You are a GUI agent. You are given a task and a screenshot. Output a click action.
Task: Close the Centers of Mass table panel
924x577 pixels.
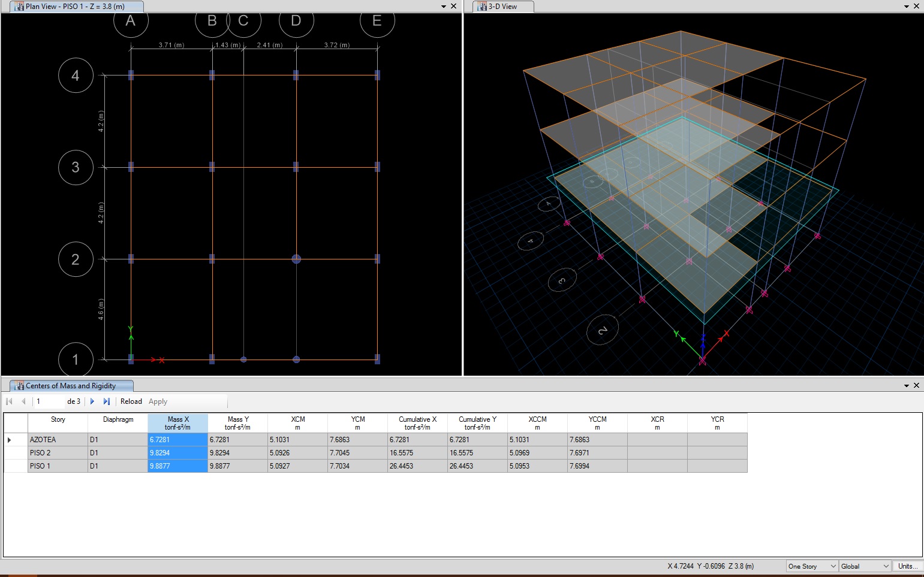click(916, 385)
